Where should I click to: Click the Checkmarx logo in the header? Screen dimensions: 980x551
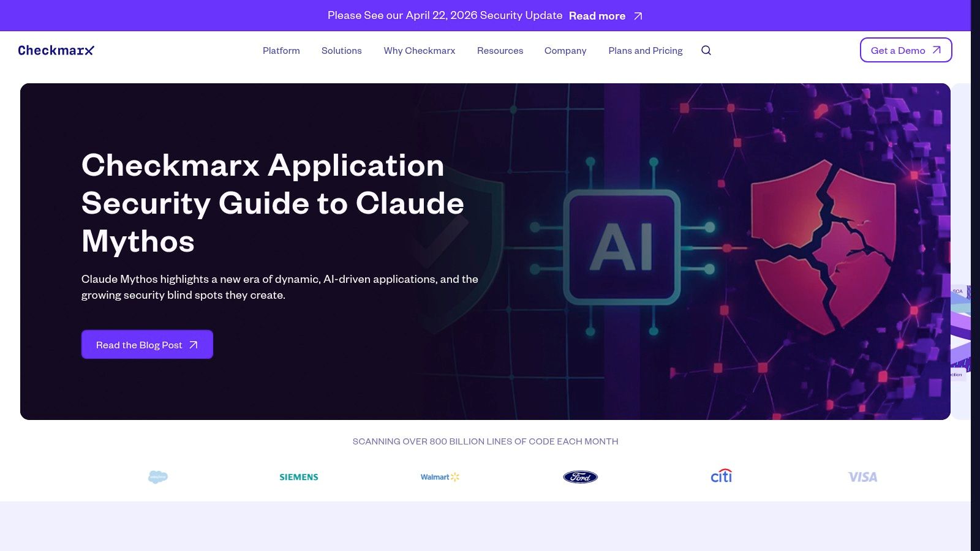56,50
